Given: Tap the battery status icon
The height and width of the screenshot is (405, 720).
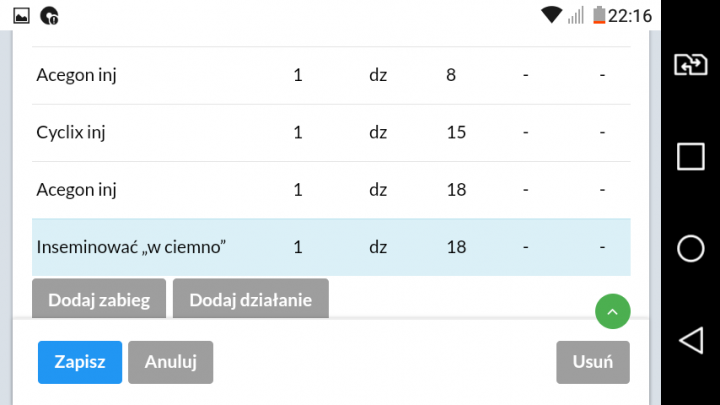Looking at the screenshot, I should (x=599, y=15).
